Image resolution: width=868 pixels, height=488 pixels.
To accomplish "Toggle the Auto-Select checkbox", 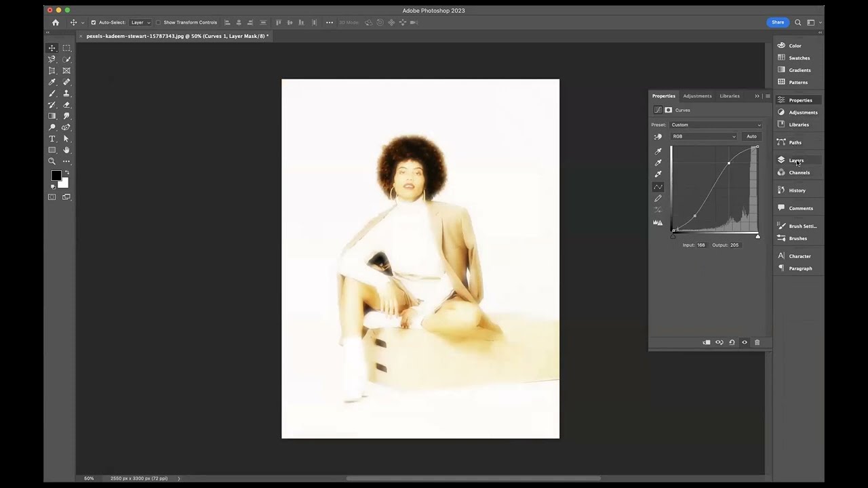I will [x=94, y=22].
